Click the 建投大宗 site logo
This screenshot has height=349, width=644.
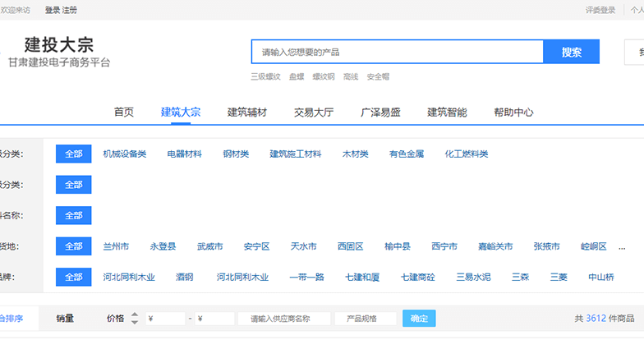pyautogui.click(x=59, y=45)
